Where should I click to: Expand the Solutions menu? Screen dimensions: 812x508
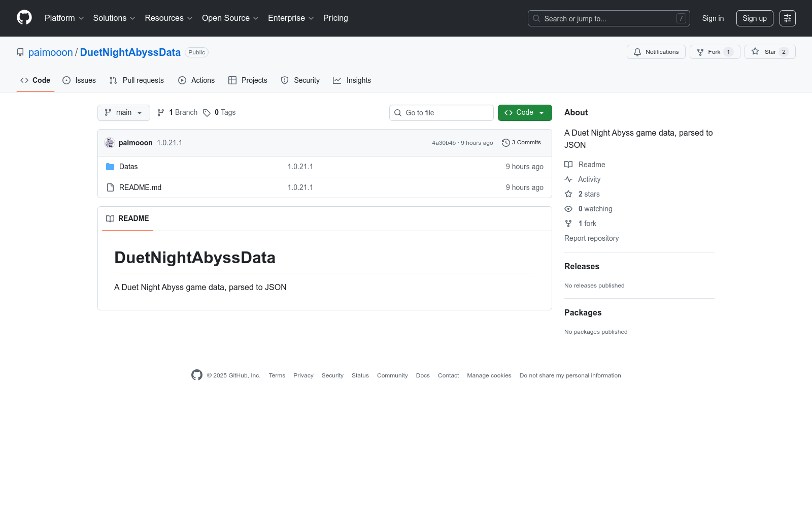pyautogui.click(x=114, y=18)
